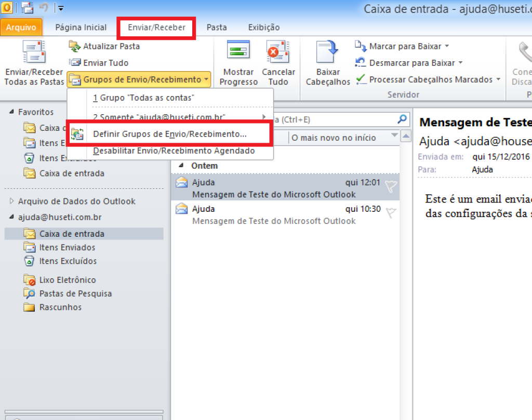Click the Grupos de Envio/Recebimento folder icon
This screenshot has height=420, width=532.
point(75,79)
